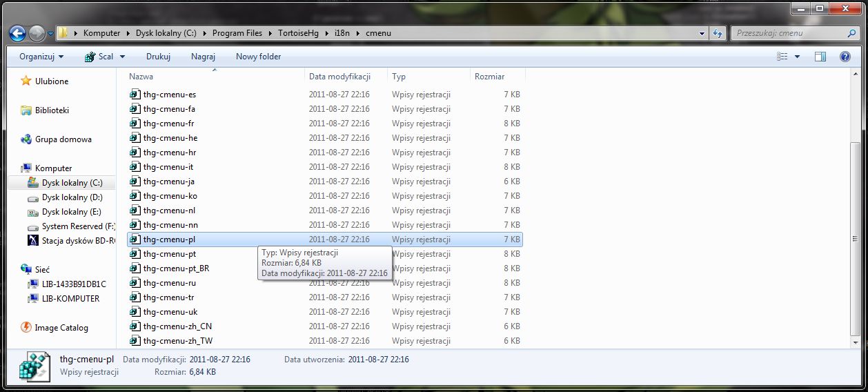This screenshot has height=392, width=868.
Task: Open the Help question mark icon
Action: click(845, 57)
